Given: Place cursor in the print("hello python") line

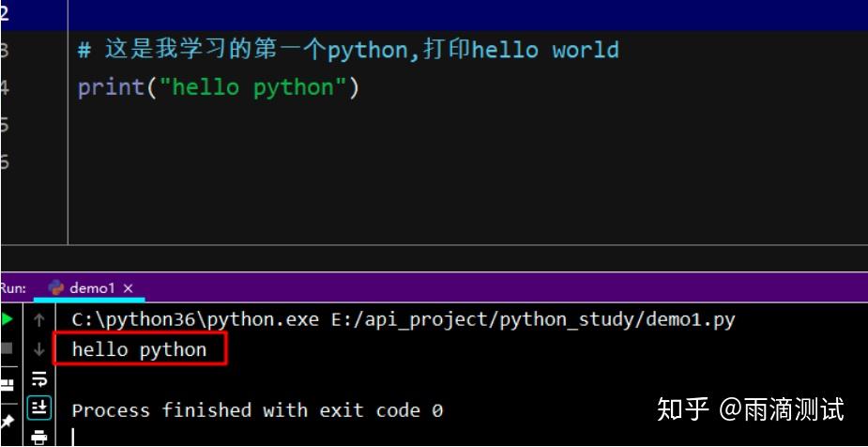Looking at the screenshot, I should click(218, 87).
